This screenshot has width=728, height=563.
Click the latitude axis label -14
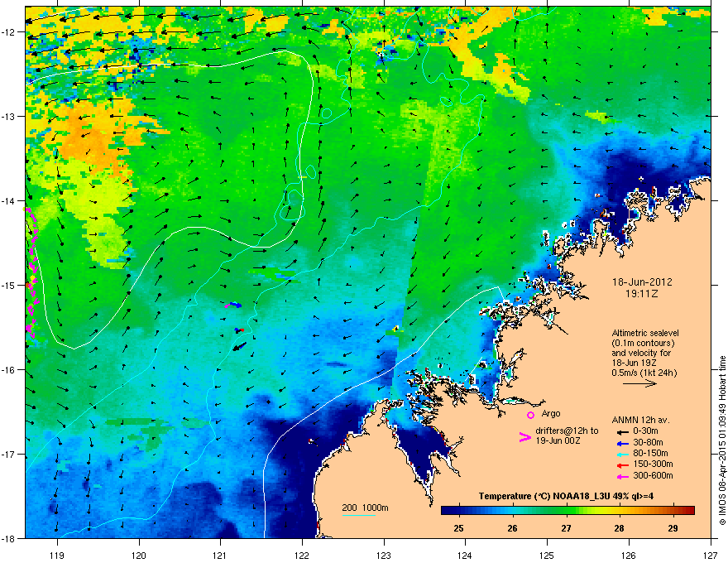(8, 200)
